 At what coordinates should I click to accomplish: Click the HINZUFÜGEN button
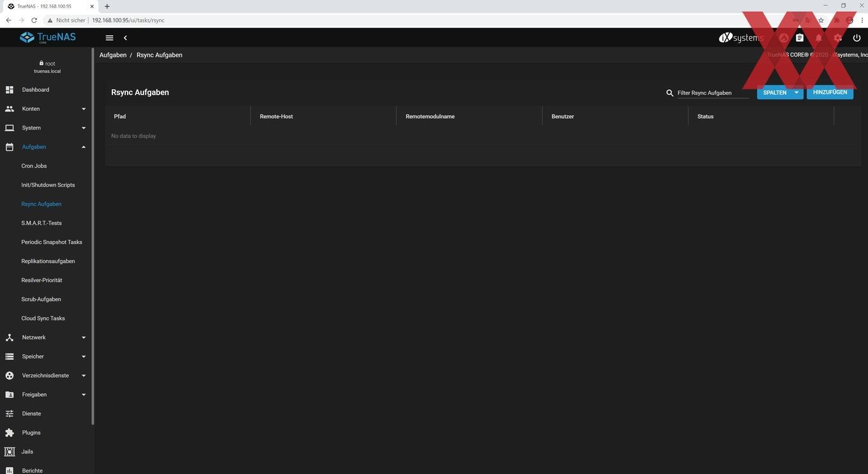[x=830, y=93]
